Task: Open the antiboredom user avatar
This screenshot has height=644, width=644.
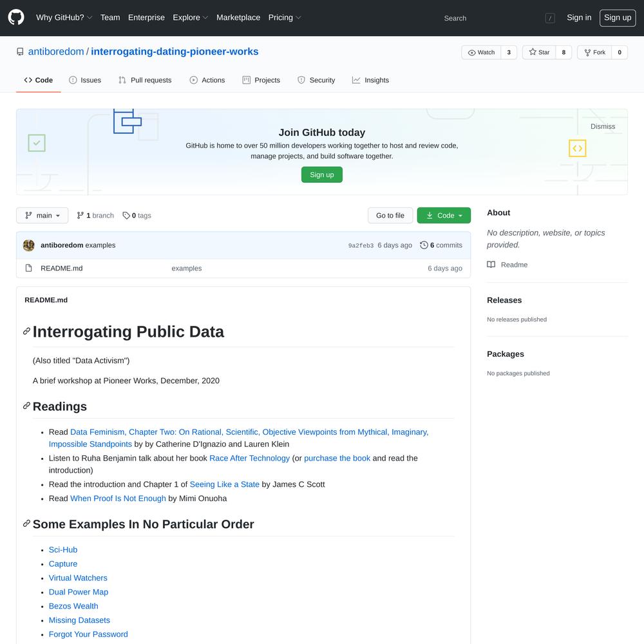Action: click(x=29, y=245)
